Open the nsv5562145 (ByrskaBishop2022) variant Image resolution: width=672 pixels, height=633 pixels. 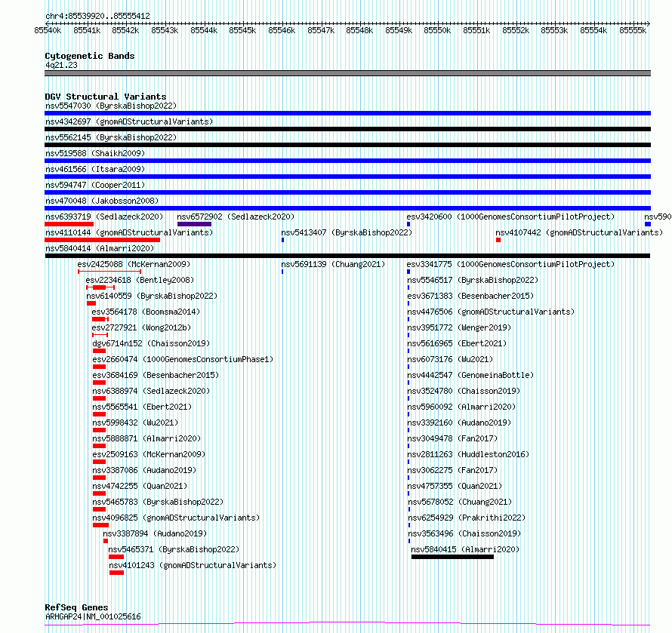coord(111,137)
